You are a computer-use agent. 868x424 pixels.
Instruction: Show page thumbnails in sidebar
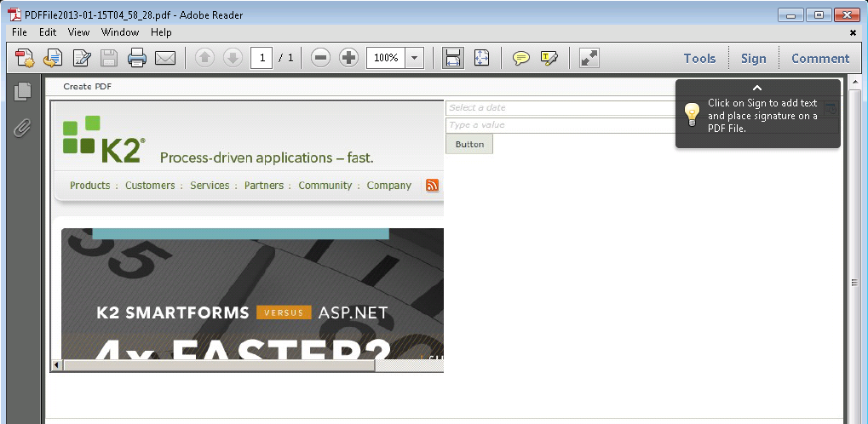point(22,92)
